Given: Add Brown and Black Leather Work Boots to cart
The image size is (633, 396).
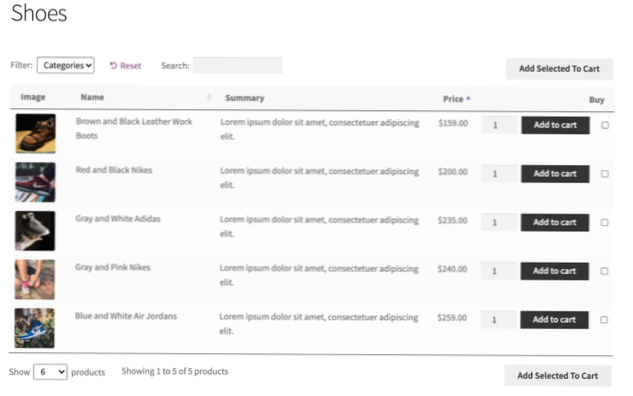Looking at the screenshot, I should (555, 125).
